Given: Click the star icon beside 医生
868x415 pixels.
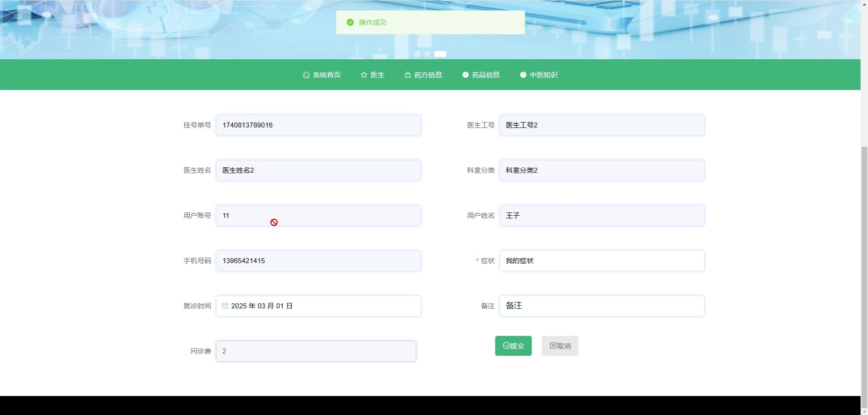Looking at the screenshot, I should [x=364, y=75].
